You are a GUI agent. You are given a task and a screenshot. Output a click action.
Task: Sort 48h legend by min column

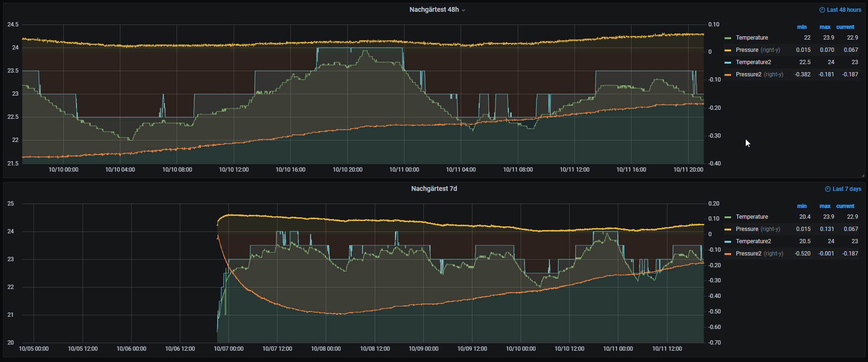(801, 27)
